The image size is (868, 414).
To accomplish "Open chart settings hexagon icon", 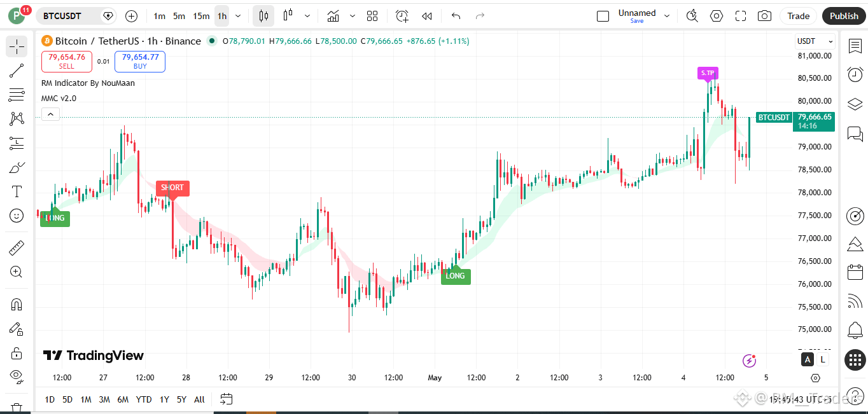I will pyautogui.click(x=717, y=16).
